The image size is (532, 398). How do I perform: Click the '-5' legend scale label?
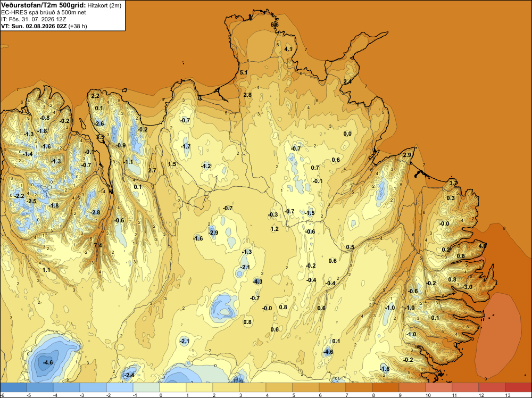29,395
